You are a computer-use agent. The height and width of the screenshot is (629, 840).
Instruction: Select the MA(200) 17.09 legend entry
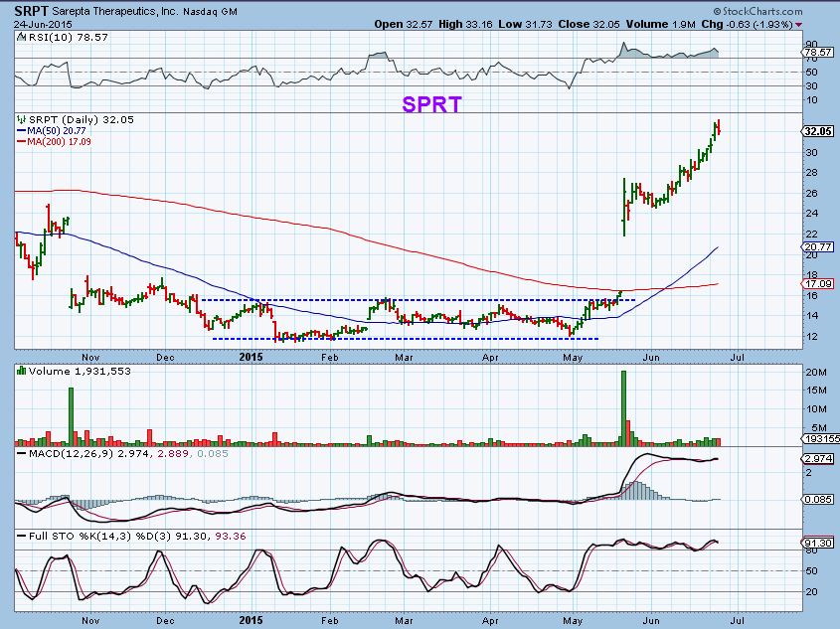(x=57, y=141)
